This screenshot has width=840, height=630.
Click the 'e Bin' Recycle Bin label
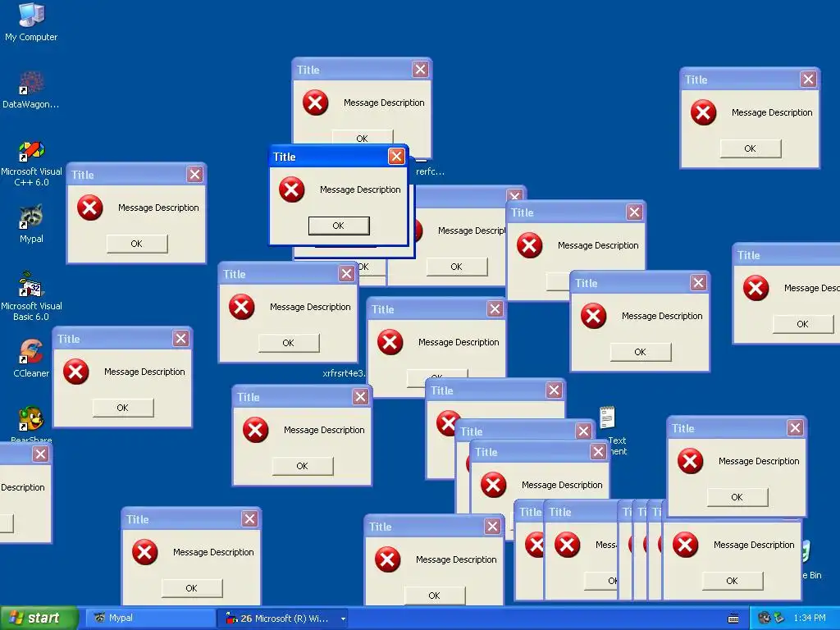tap(812, 575)
